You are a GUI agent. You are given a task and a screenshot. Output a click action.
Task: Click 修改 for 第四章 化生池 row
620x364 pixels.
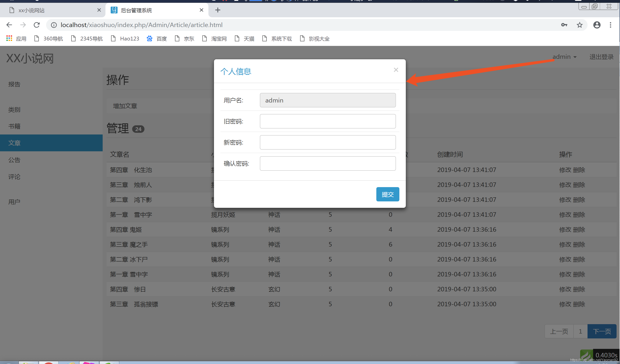click(565, 170)
